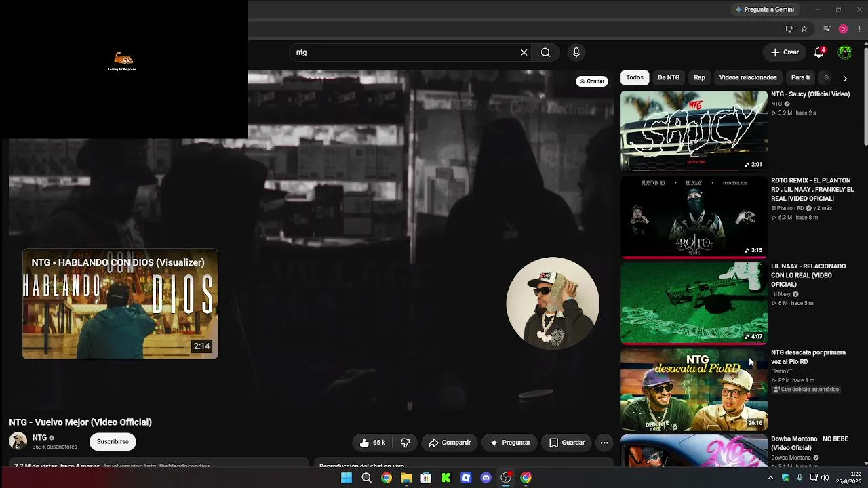Select the Rap filter chip
Screen dimensions: 868x488
pyautogui.click(x=699, y=78)
